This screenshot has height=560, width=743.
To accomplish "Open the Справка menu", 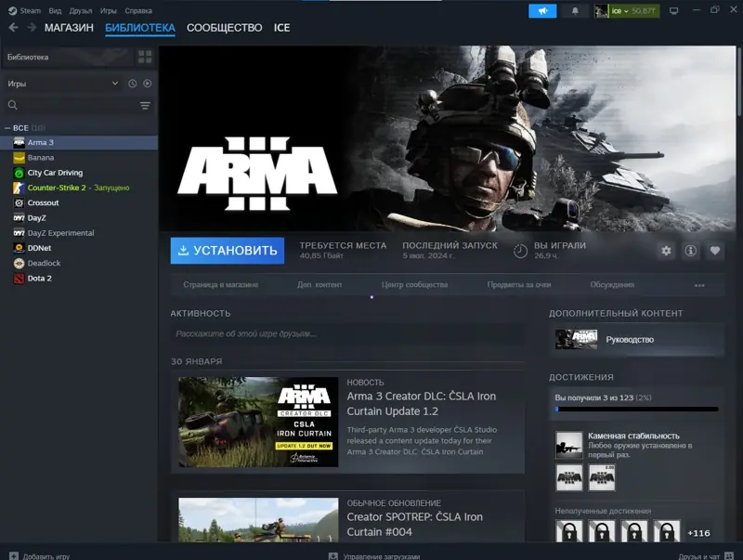I will point(138,10).
